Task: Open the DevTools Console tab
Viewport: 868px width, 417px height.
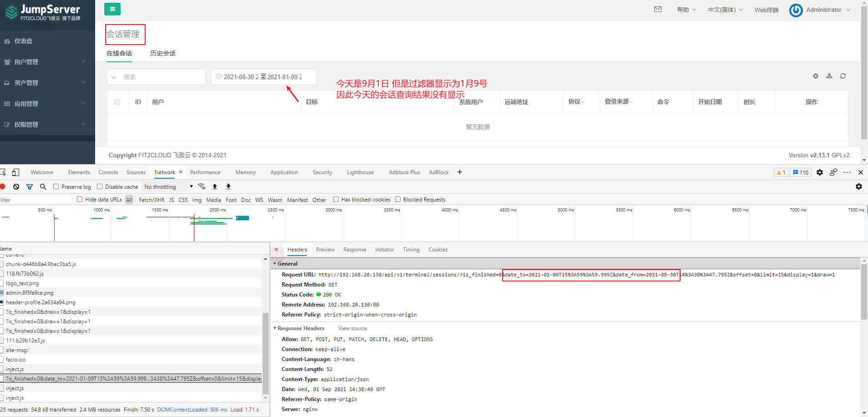Action: [108, 172]
